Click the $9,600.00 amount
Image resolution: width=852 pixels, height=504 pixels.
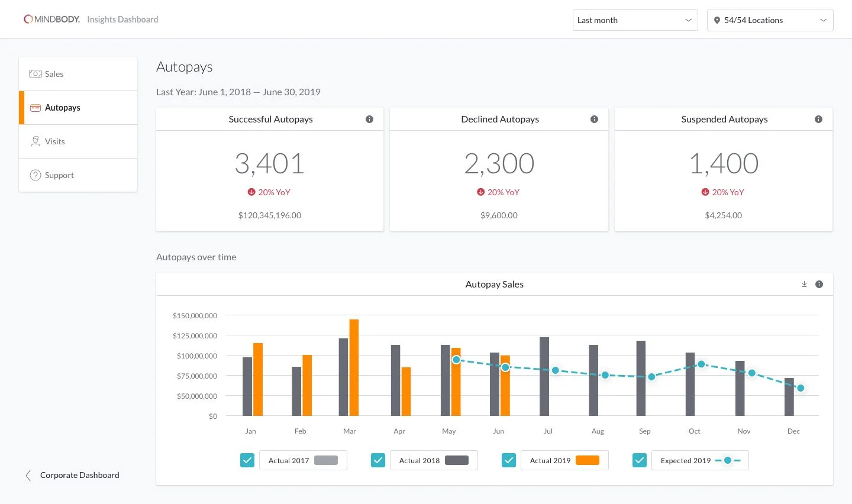(x=499, y=215)
